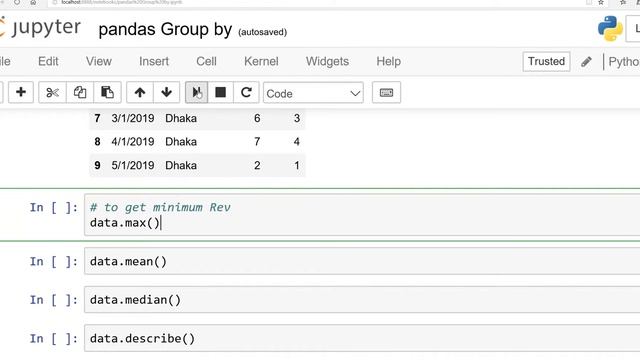The height and width of the screenshot is (360, 640).
Task: Rename the notebook title pandas Group by
Action: coord(165,29)
